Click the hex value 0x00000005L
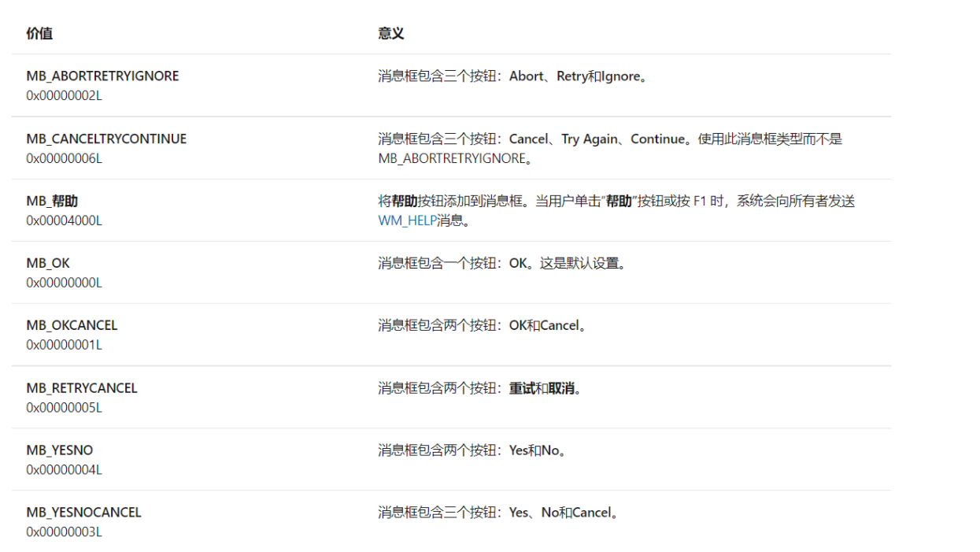The height and width of the screenshot is (552, 980). point(64,408)
